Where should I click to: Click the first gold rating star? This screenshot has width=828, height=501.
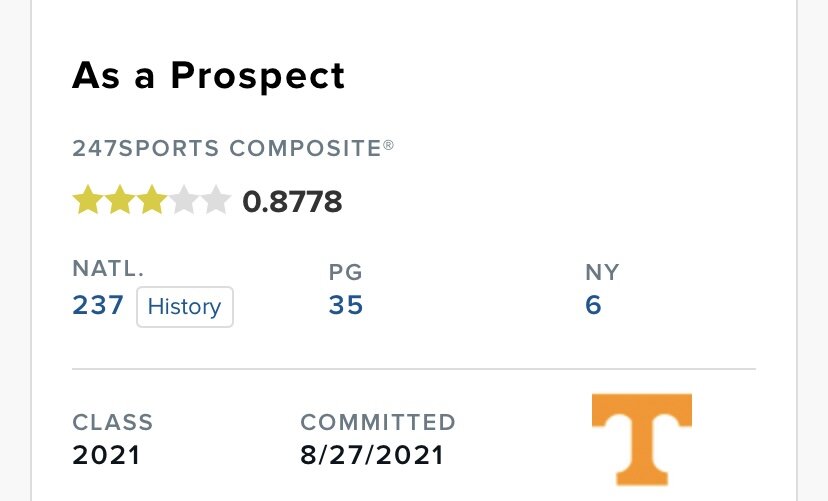(x=87, y=202)
